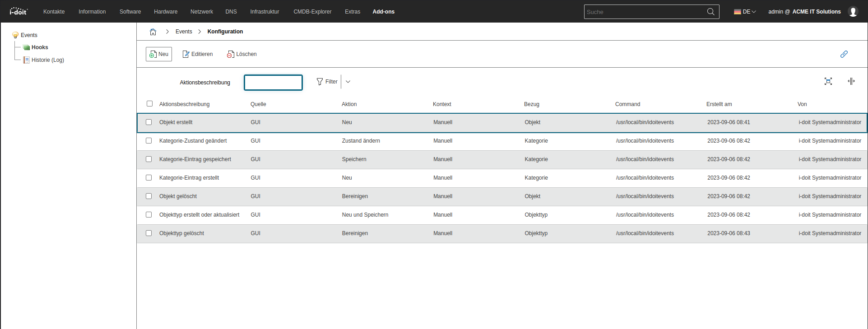This screenshot has width=868, height=329.
Task: Click the Editieren button
Action: click(x=198, y=54)
